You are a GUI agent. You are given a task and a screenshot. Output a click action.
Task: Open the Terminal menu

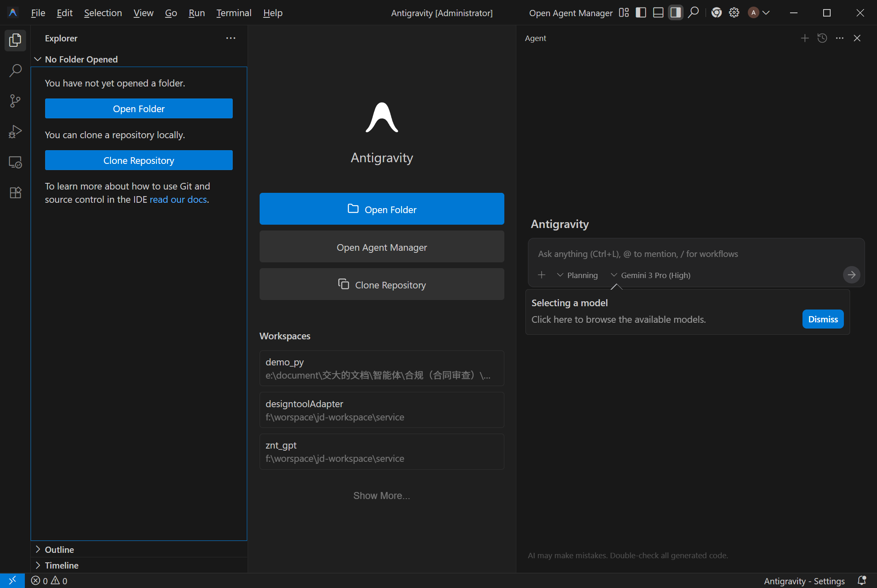[x=234, y=13]
